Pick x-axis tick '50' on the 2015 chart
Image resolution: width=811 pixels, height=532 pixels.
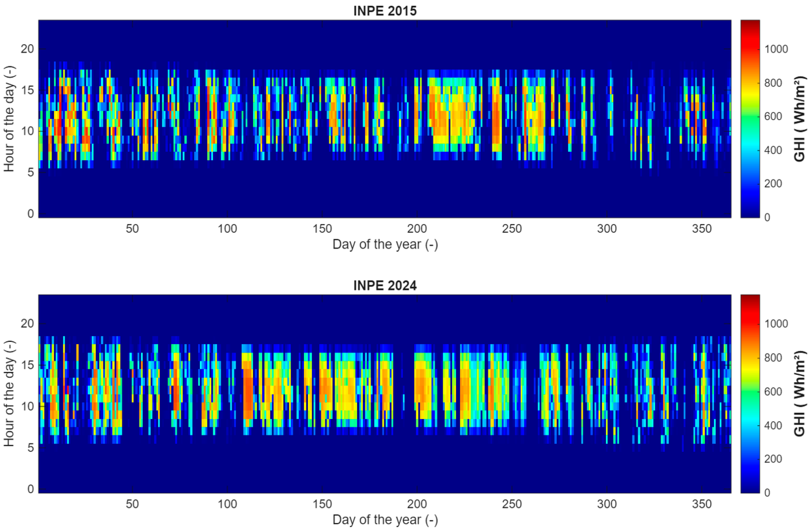132,229
